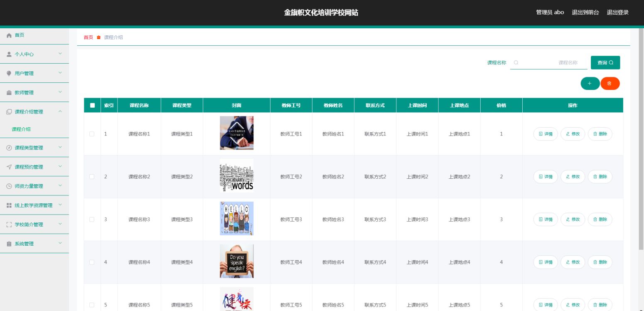644x311 pixels.
Task: Expand the 课程预约管理 menu chevron
Action: click(60, 166)
